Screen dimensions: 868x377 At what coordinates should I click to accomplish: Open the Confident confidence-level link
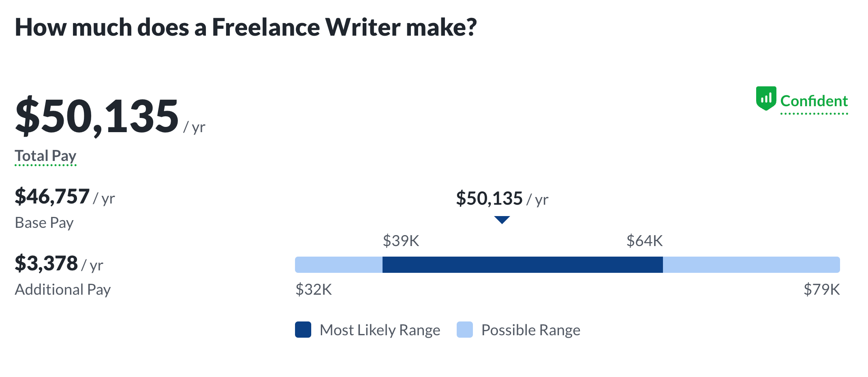point(814,101)
